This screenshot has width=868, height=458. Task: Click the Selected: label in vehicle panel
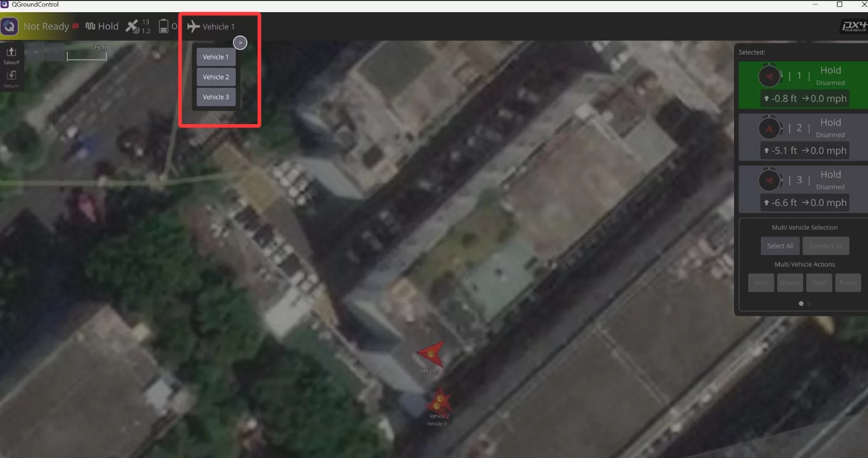752,53
